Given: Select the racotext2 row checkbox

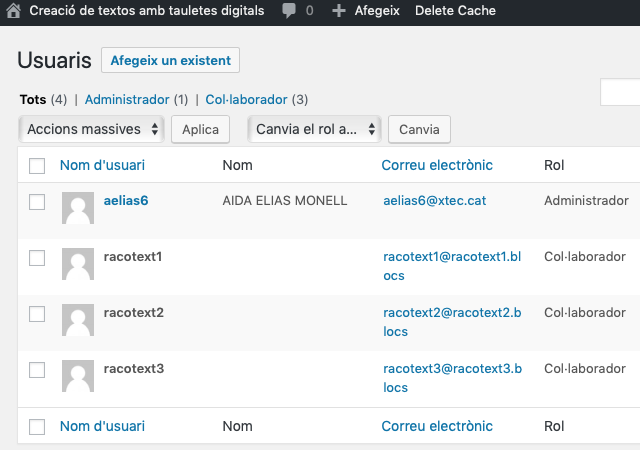Looking at the screenshot, I should [37, 314].
